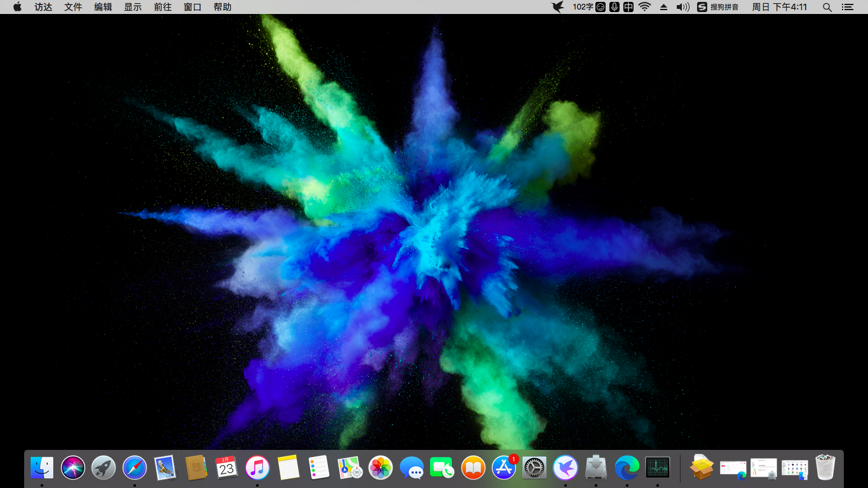Open the Apple menu
868x488 pixels.
[x=17, y=7]
